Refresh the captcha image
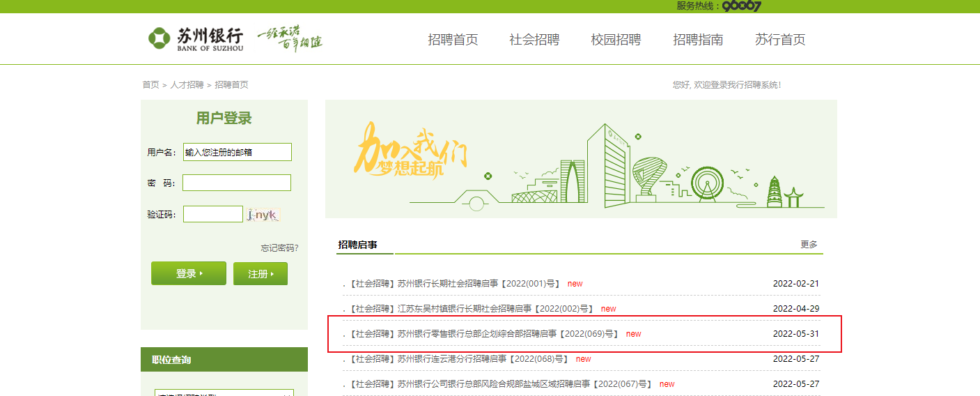Screen dimensions: 980x396 click(x=263, y=215)
